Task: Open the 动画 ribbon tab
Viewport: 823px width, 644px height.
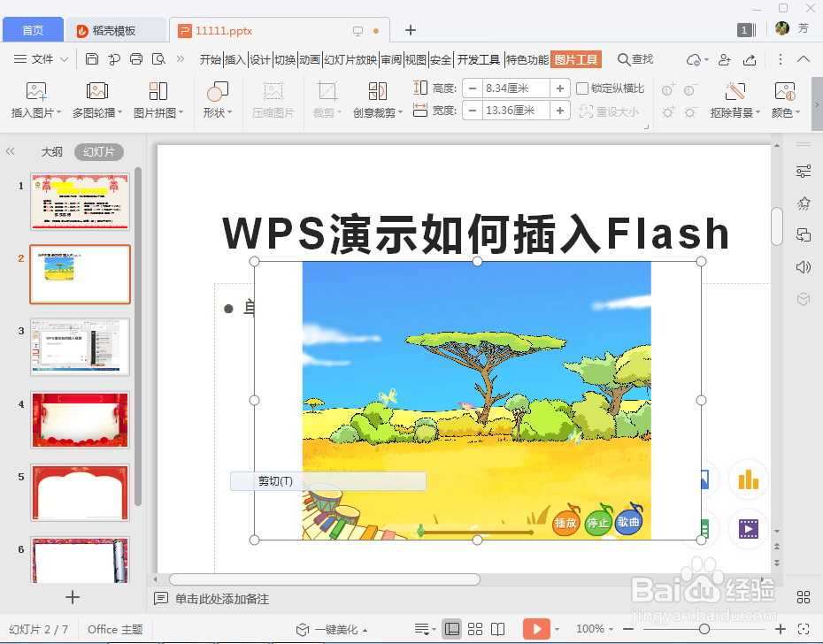Action: pyautogui.click(x=310, y=60)
